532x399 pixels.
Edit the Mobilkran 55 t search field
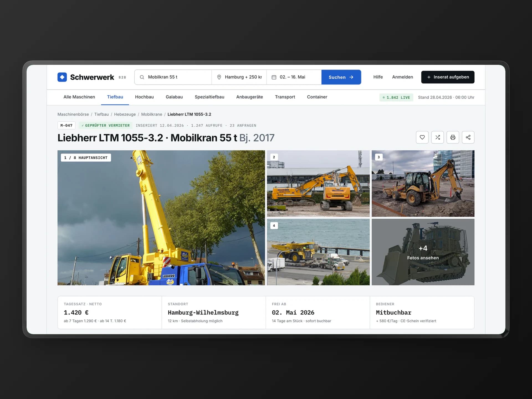(x=173, y=77)
